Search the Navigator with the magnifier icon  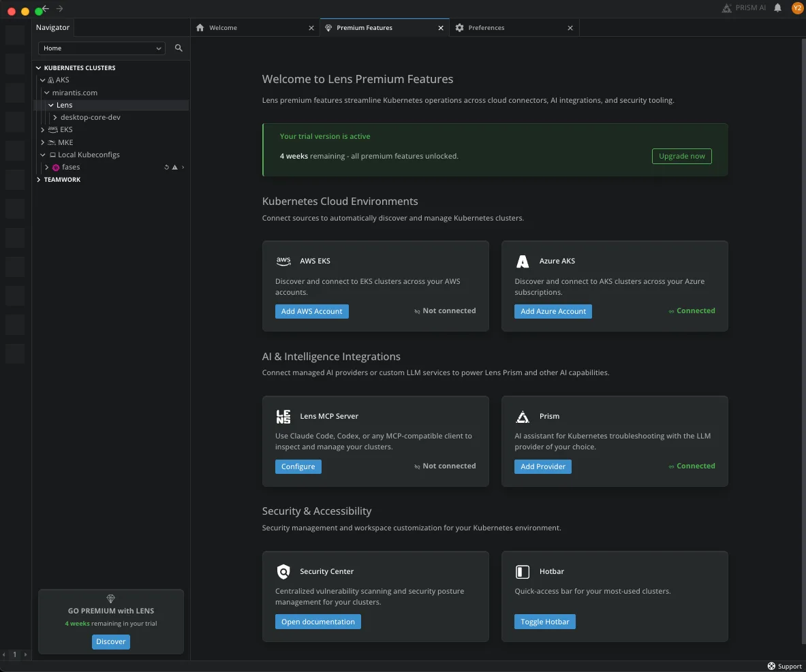[179, 48]
